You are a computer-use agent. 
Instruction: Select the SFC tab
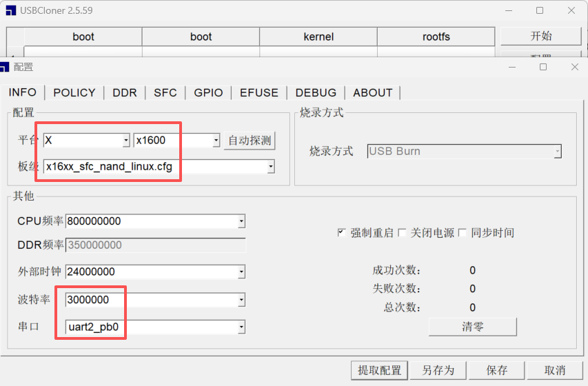tap(165, 92)
